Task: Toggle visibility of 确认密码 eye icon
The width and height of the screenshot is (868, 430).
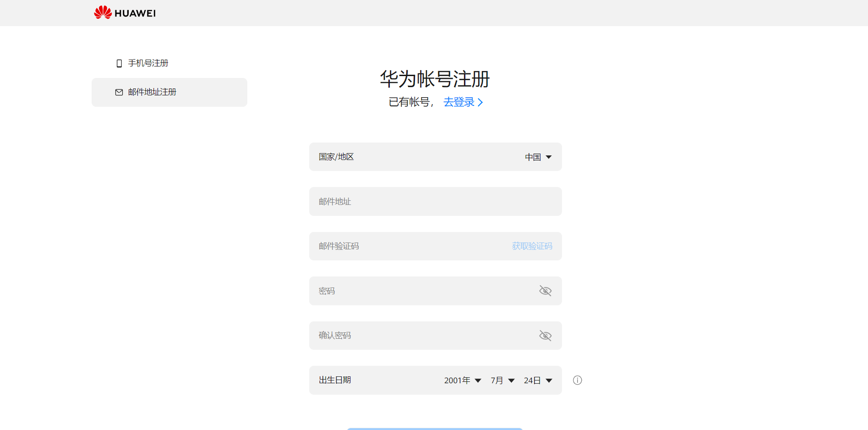Action: point(546,336)
